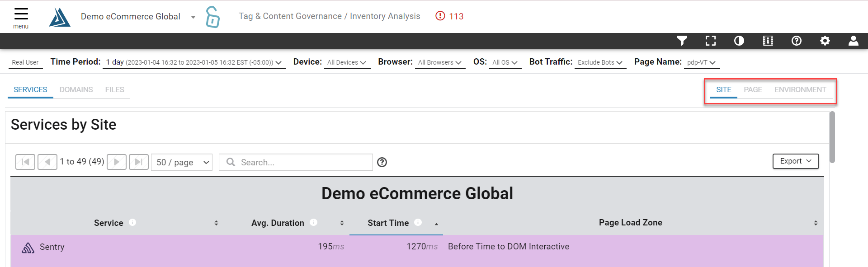Click the Start Time column header
Image resolution: width=868 pixels, height=267 pixels.
[x=388, y=223]
